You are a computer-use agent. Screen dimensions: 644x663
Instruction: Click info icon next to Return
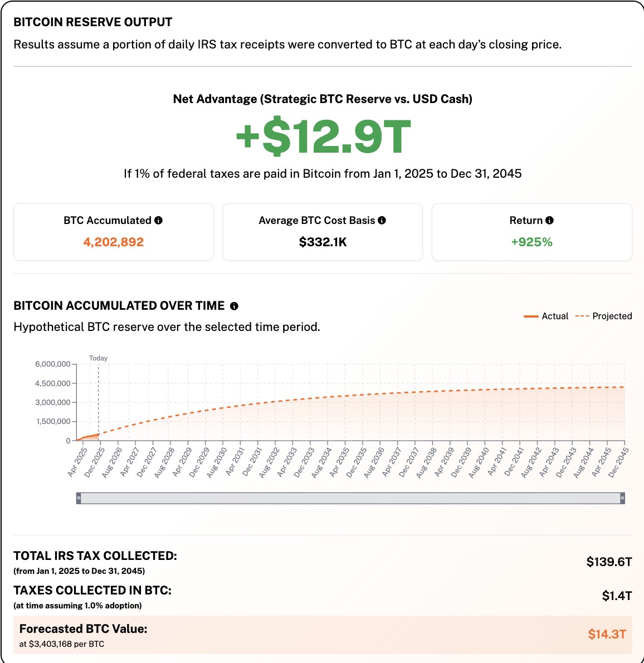549,220
